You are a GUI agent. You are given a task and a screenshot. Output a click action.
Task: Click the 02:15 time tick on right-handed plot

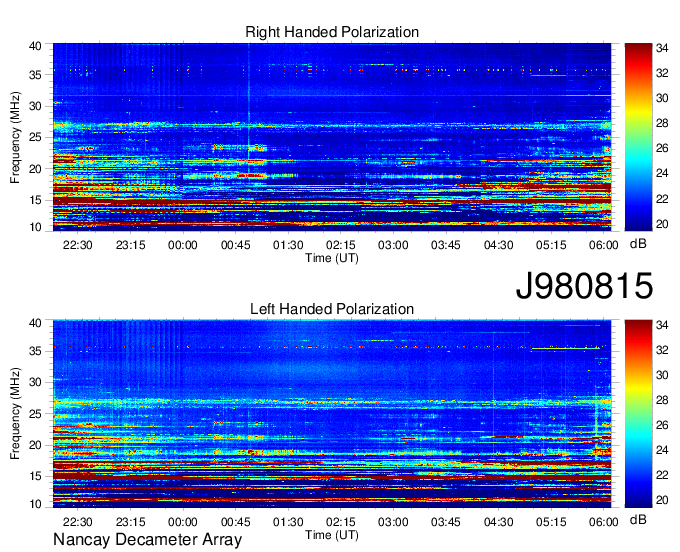(340, 245)
